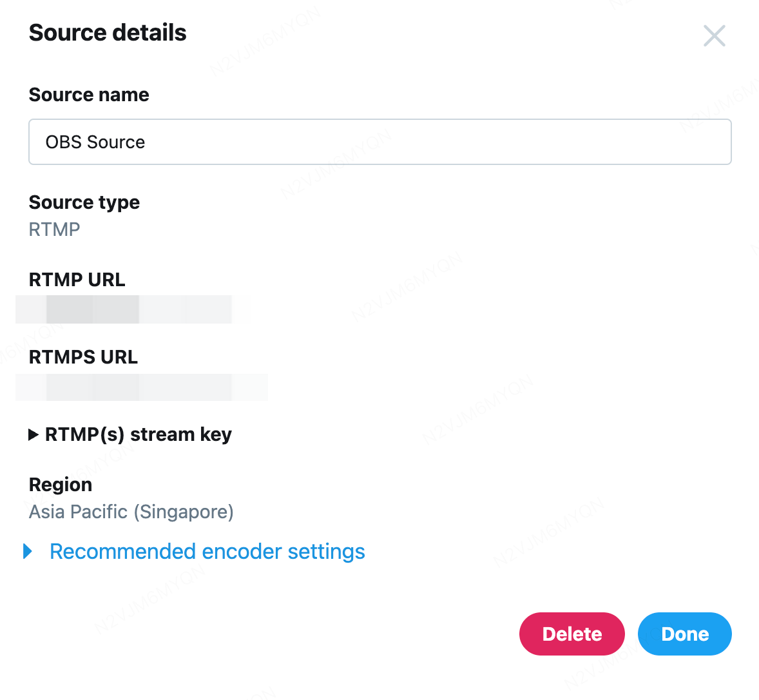Click the Source name label
This screenshot has width=759, height=700.
click(x=89, y=95)
